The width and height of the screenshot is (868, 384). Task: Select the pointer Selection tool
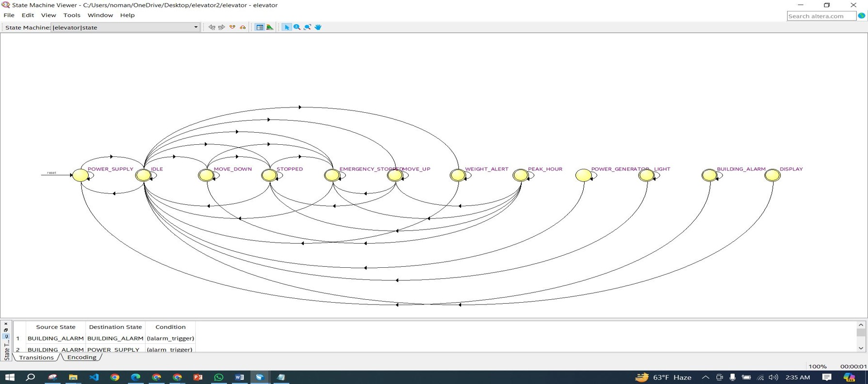point(286,27)
